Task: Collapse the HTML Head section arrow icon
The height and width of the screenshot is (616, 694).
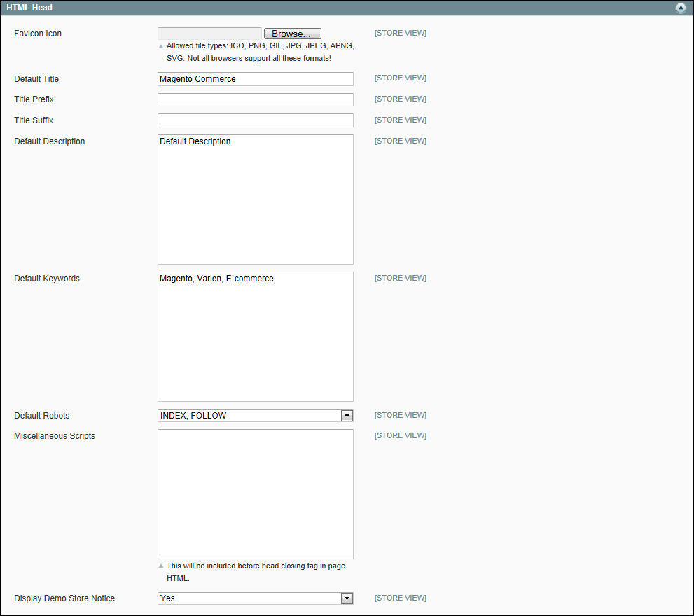Action: pyautogui.click(x=681, y=8)
